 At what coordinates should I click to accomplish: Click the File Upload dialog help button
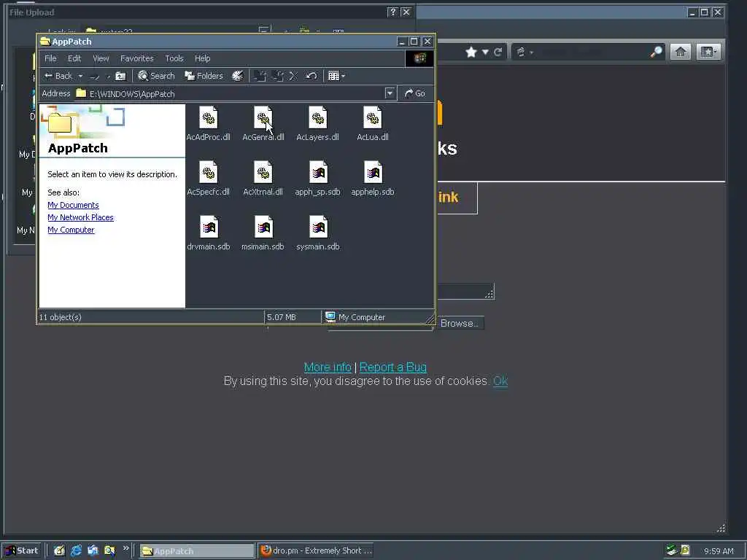[392, 12]
